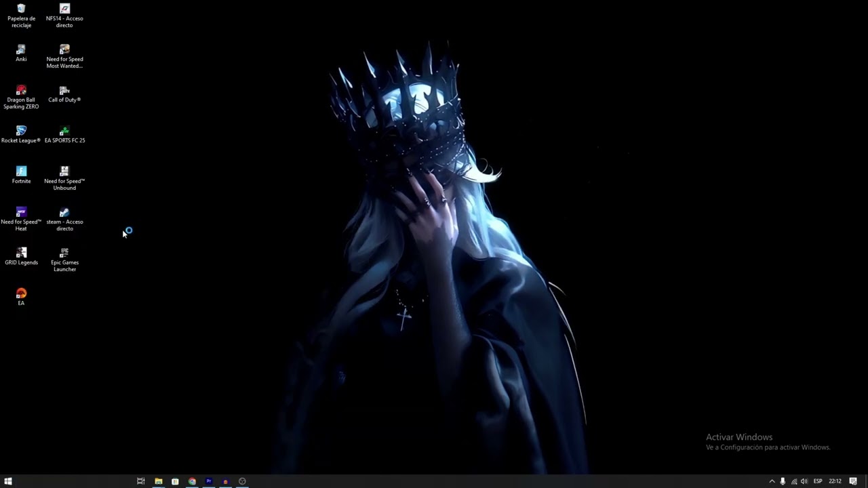The width and height of the screenshot is (868, 488).
Task: Change the ESP input language
Action: pyautogui.click(x=818, y=481)
